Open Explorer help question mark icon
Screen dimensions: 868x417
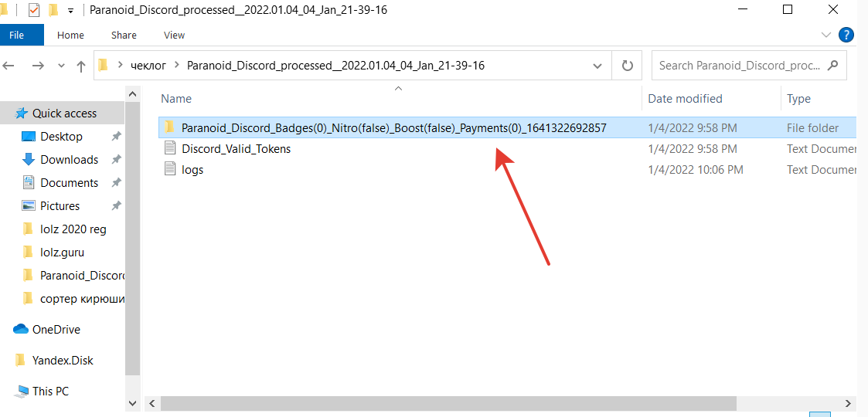tap(846, 35)
